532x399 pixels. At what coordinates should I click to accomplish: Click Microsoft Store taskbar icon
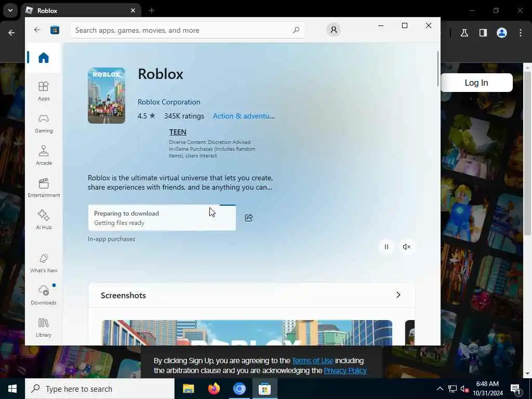264,389
